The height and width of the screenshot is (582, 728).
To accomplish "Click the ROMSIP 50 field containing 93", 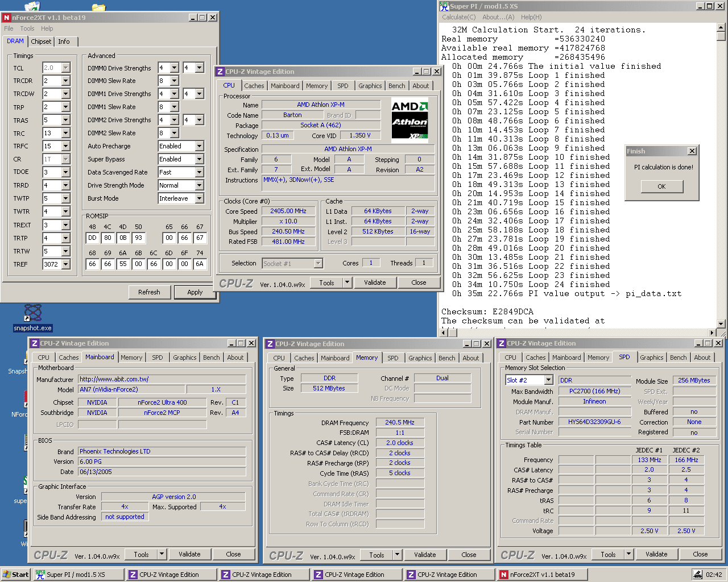I will coord(138,238).
